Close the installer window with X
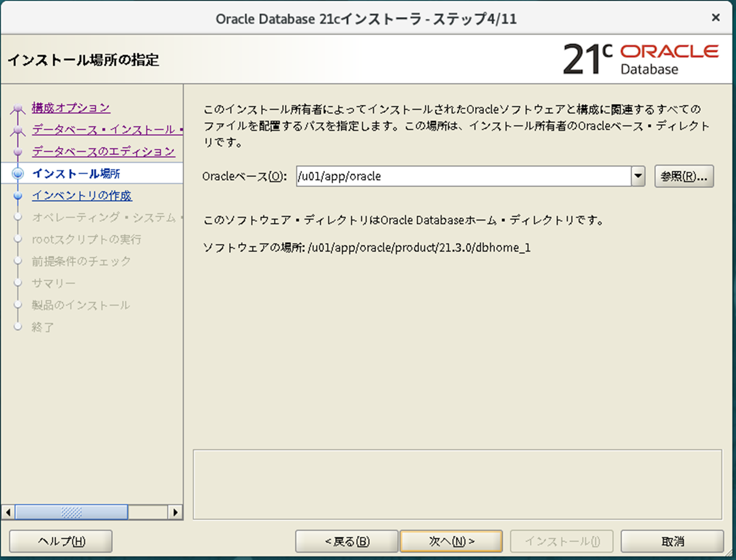Viewport: 736px width, 560px height. (716, 18)
